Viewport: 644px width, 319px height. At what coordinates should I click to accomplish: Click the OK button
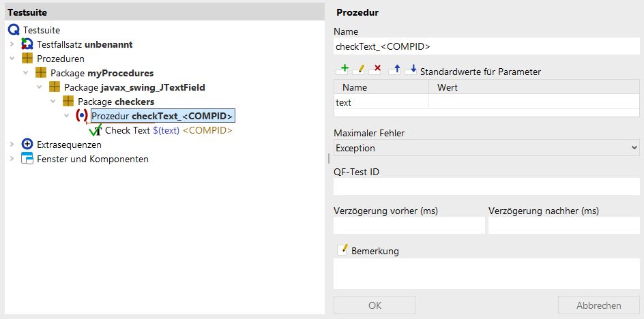(x=375, y=305)
